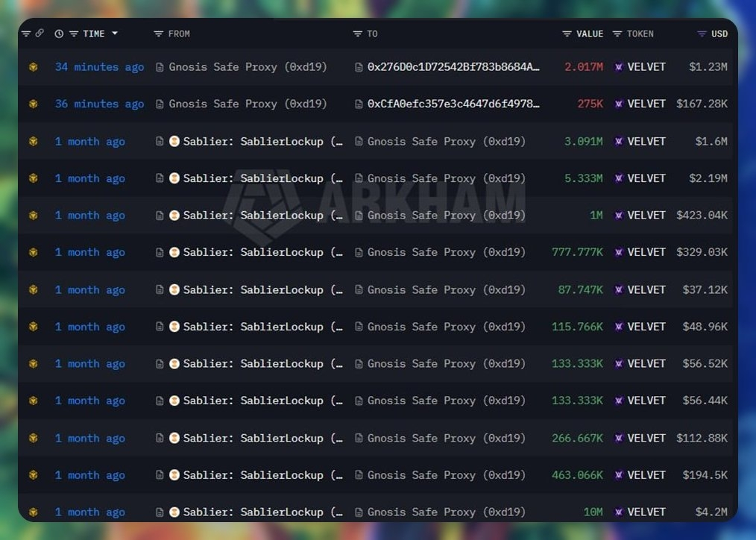Click the chain link icon in header
Viewport: 756px width, 540px height.
coord(40,33)
